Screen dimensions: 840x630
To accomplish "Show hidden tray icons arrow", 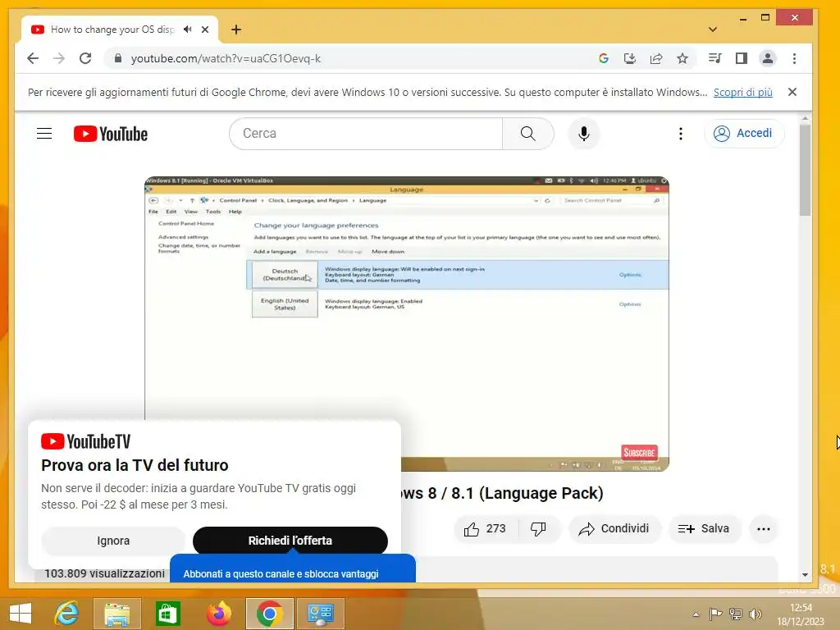I will [696, 614].
